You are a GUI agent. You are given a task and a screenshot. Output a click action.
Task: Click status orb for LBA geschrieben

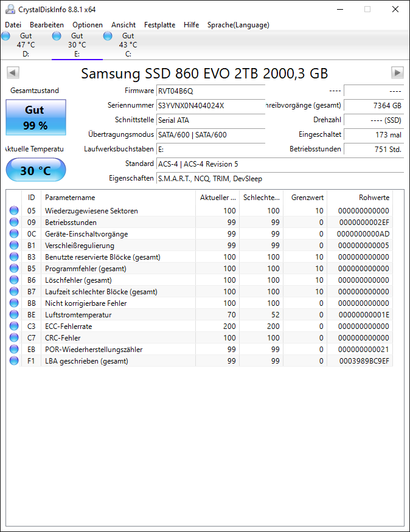(14, 361)
